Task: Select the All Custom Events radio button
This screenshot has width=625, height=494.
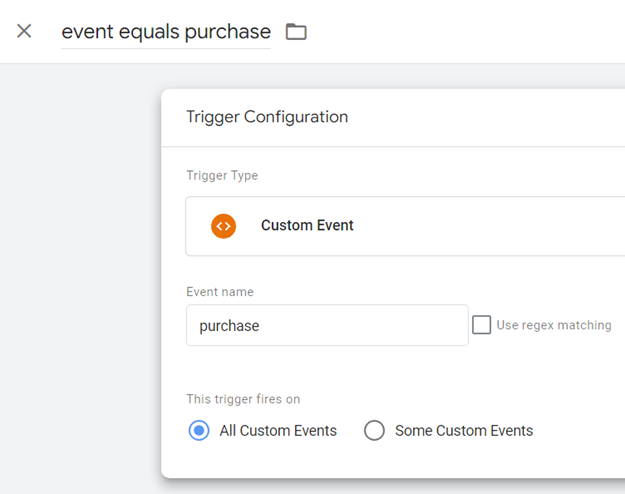Action: 199,431
